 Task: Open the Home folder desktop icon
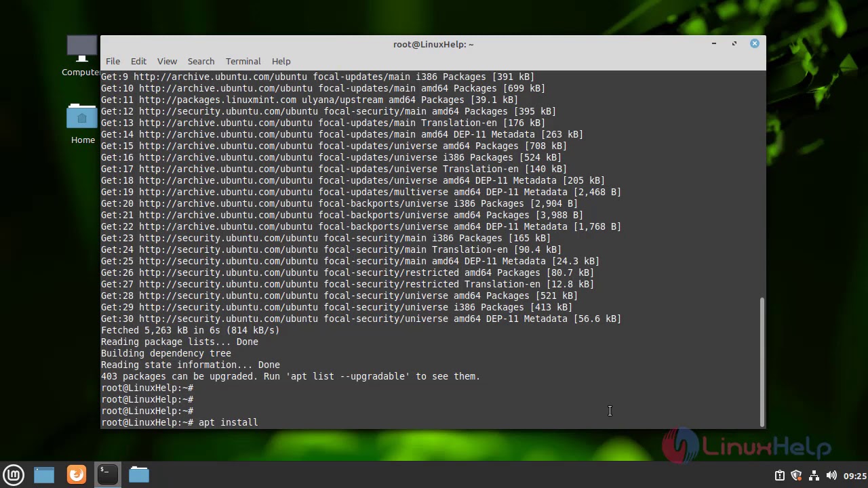click(82, 123)
